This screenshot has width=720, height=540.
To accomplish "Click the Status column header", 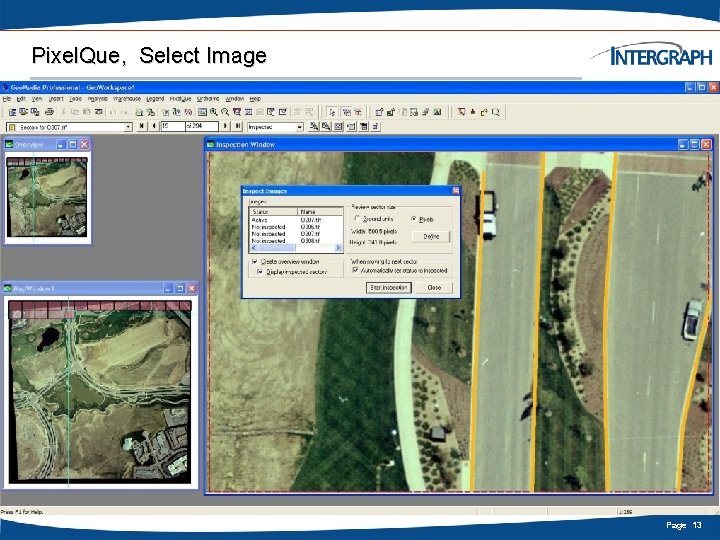I will (274, 212).
